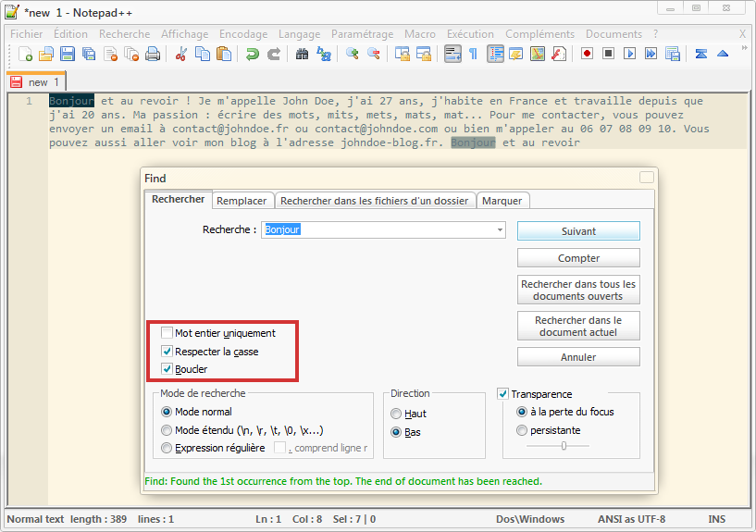
Task: Click the Undo arrow icon
Action: (253, 54)
